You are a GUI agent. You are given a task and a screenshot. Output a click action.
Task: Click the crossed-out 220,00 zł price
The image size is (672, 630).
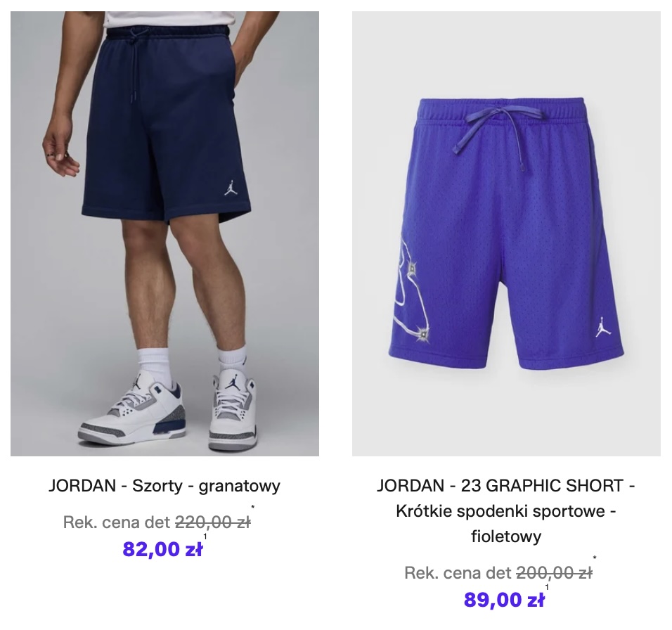(213, 522)
